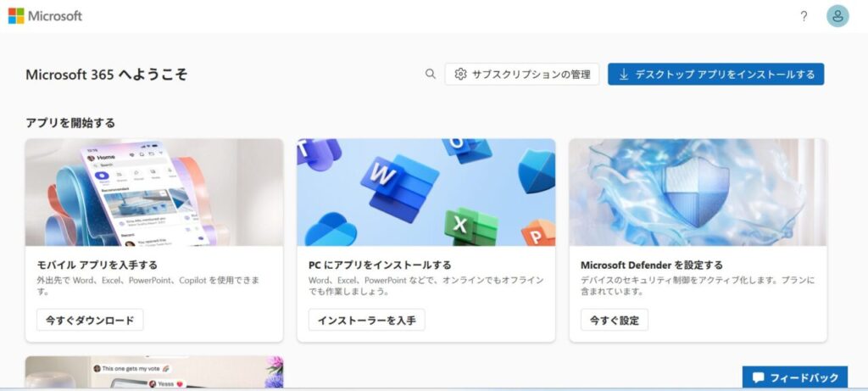Click the download arrow icon on install button
Viewport: 868px width, 391px height.
click(x=623, y=74)
